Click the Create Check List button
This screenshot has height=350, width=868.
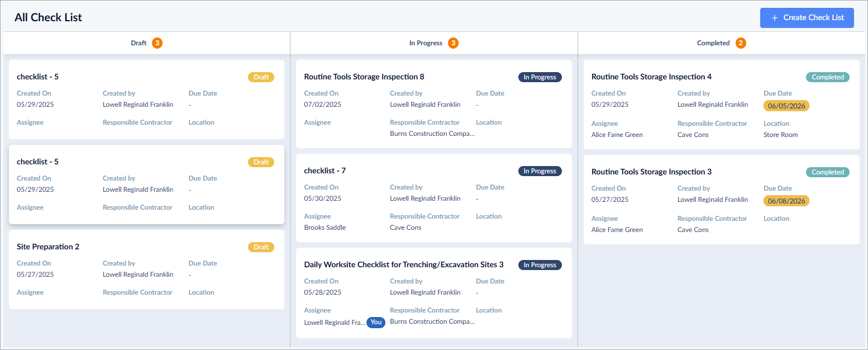point(807,18)
